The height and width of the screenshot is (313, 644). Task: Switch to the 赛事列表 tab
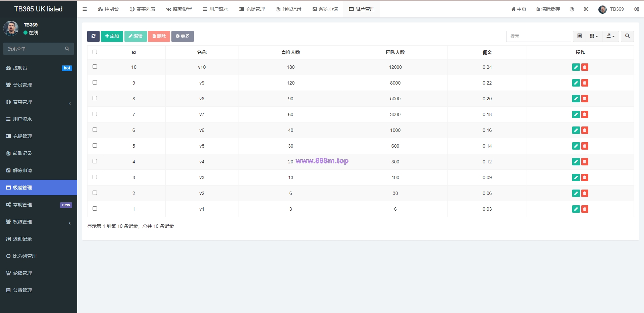(143, 9)
